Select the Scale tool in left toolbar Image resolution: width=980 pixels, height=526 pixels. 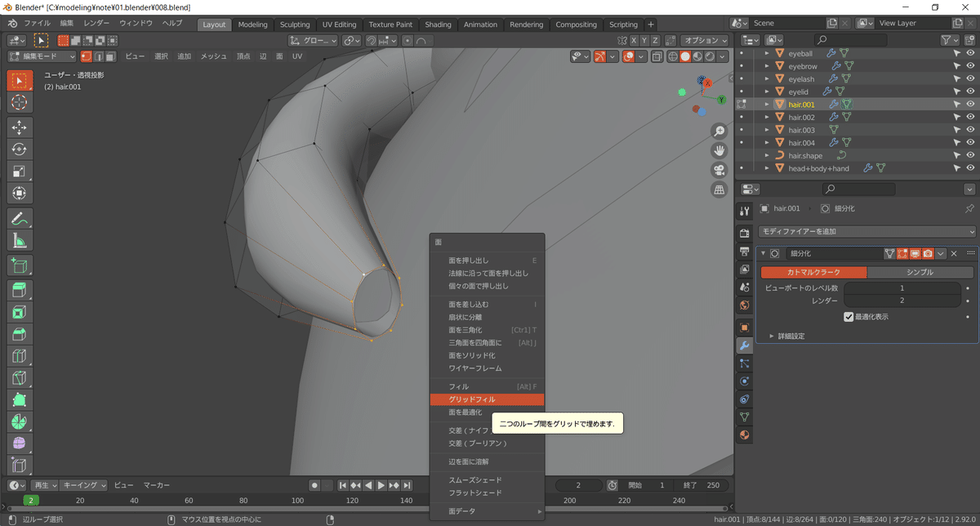pyautogui.click(x=20, y=172)
